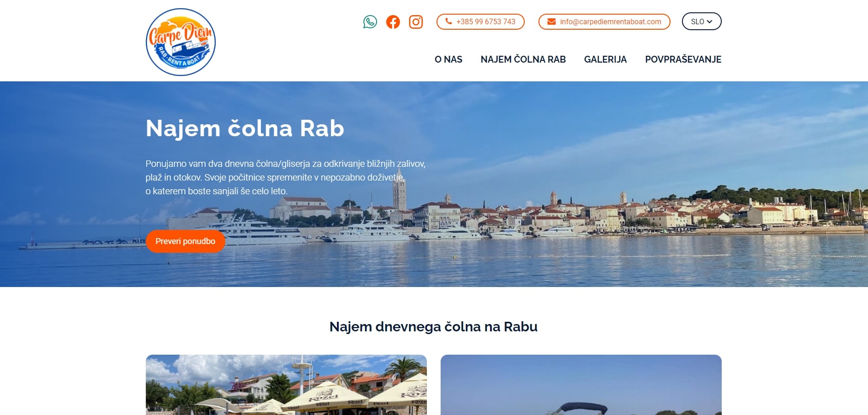The image size is (868, 415).
Task: Click the Carpe Diem logo
Action: (x=181, y=42)
